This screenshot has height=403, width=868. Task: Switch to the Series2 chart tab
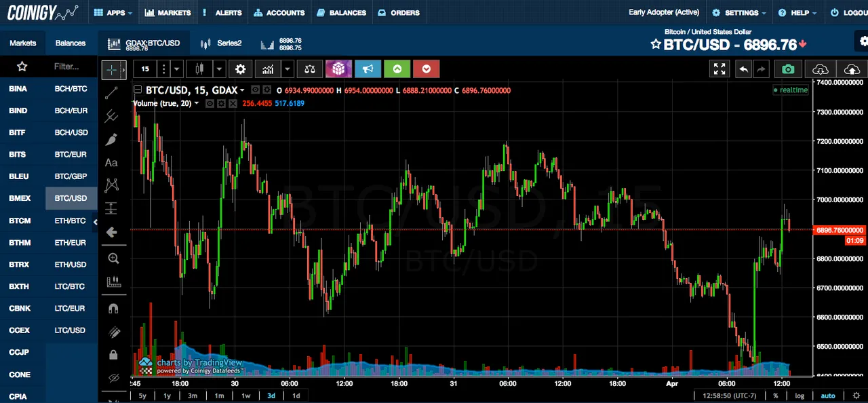222,43
